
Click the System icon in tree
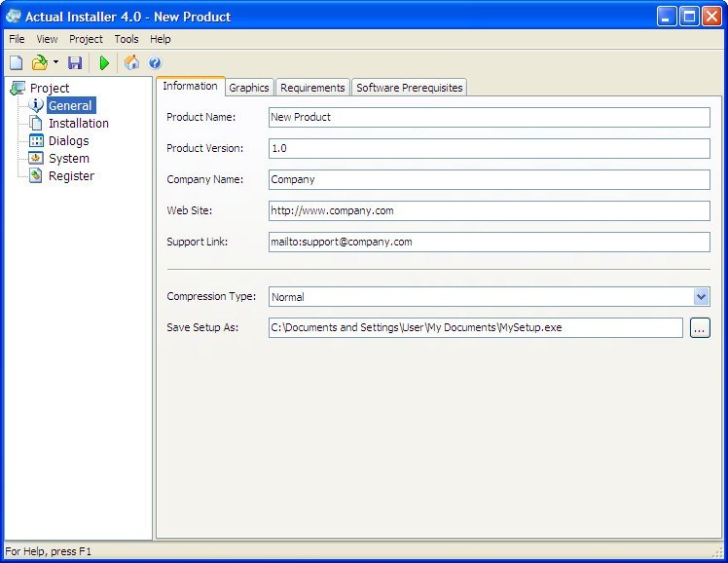click(36, 159)
